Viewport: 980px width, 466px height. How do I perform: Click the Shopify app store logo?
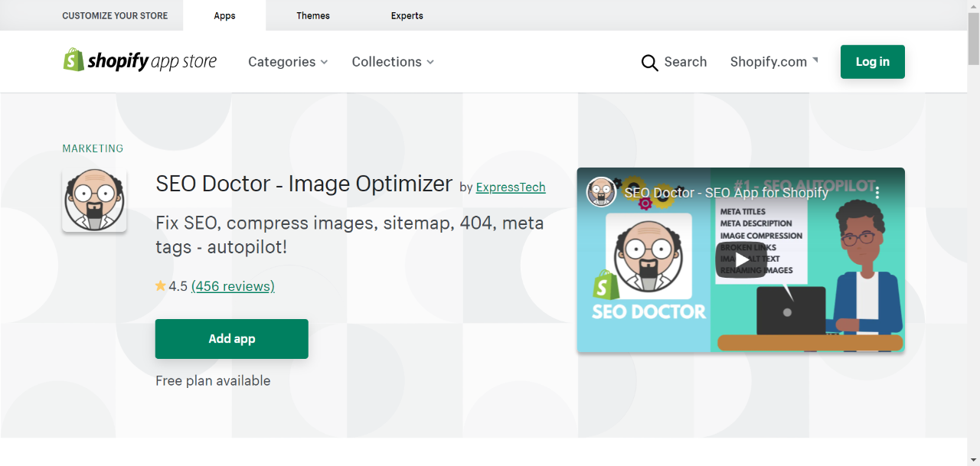pos(140,61)
